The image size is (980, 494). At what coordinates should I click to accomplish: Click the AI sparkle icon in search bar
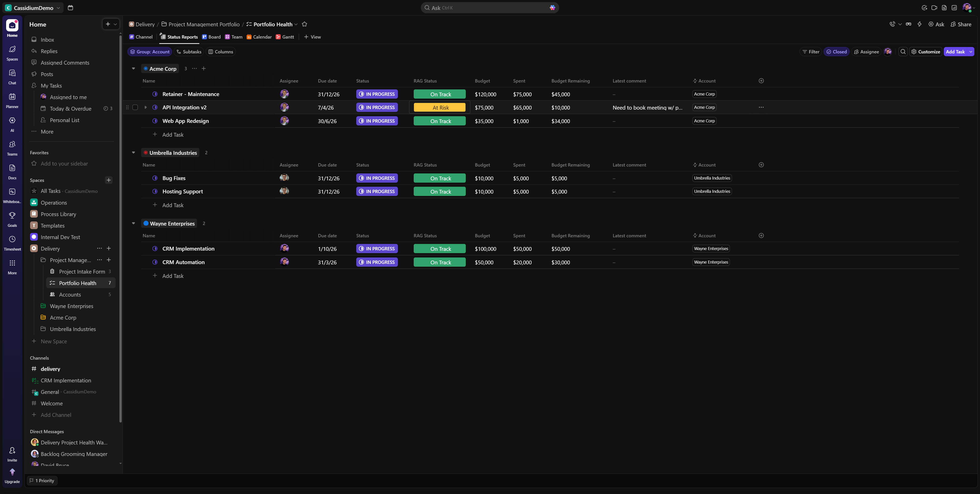552,8
